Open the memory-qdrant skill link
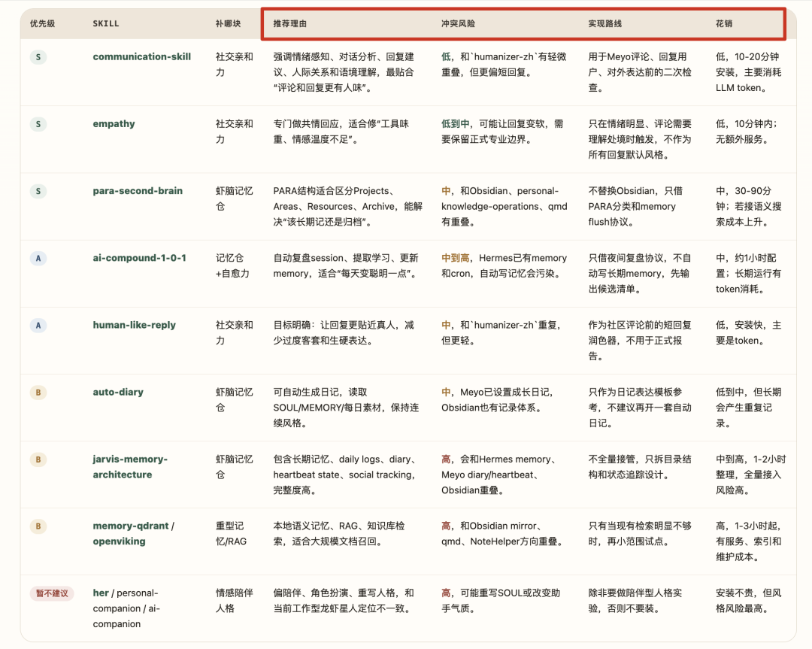Screen dimensions: 812x649 tap(131, 526)
